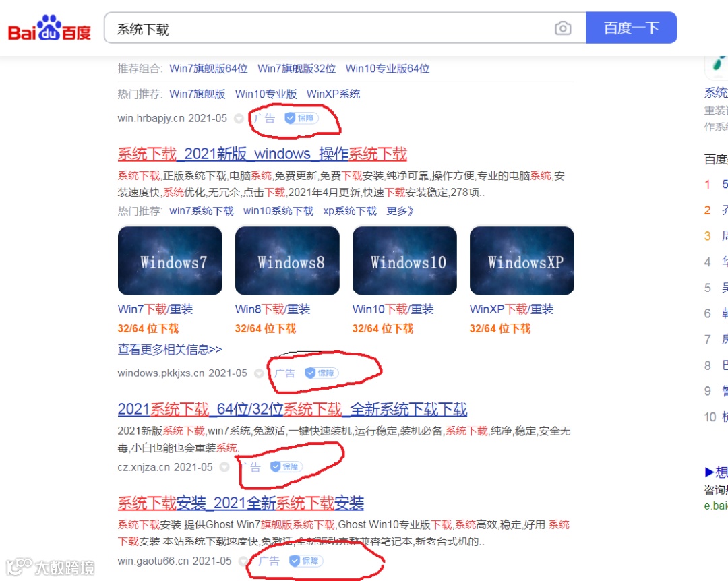Click cz.xnjza.cn 2021-05 source text
Screen dimensions: 728x581
165,467
